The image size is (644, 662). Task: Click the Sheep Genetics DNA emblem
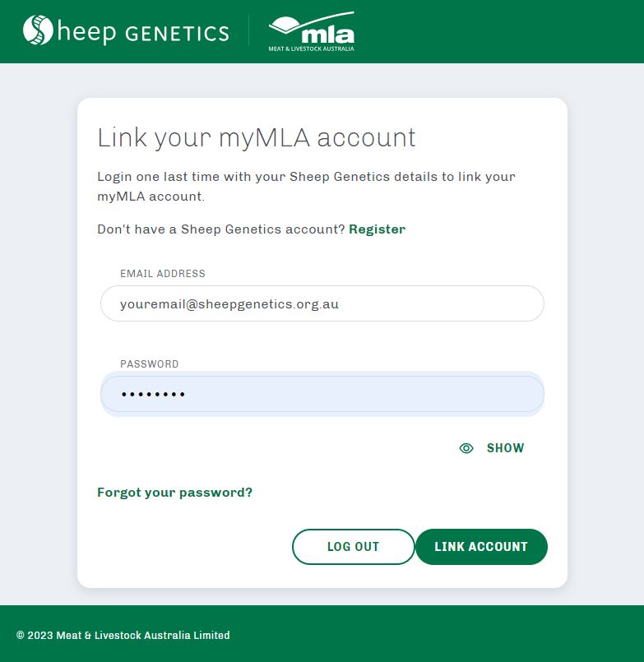38,30
